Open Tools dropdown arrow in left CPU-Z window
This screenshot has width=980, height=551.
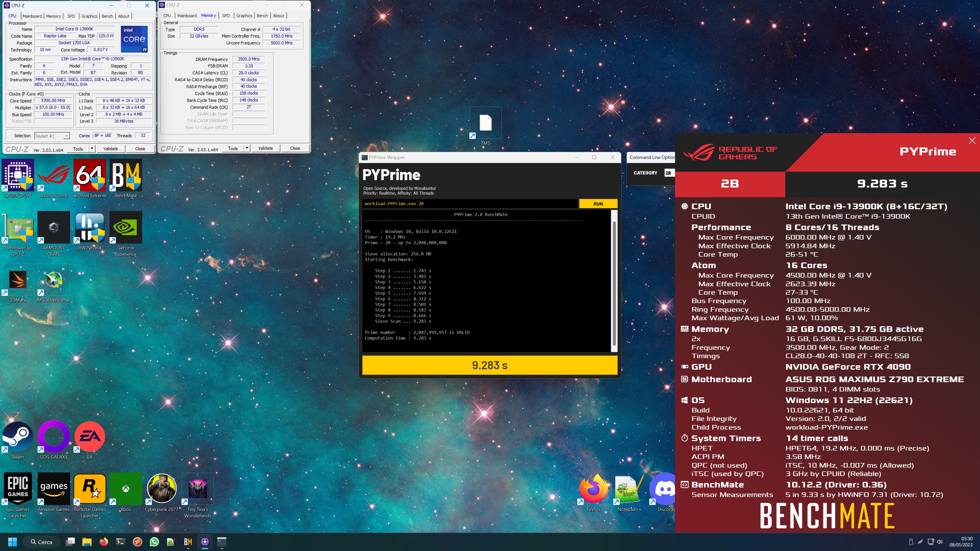click(x=92, y=149)
